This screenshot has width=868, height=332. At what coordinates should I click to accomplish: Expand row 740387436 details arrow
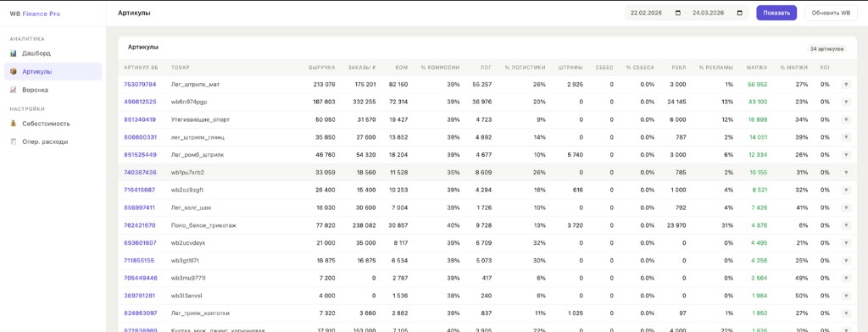(846, 172)
